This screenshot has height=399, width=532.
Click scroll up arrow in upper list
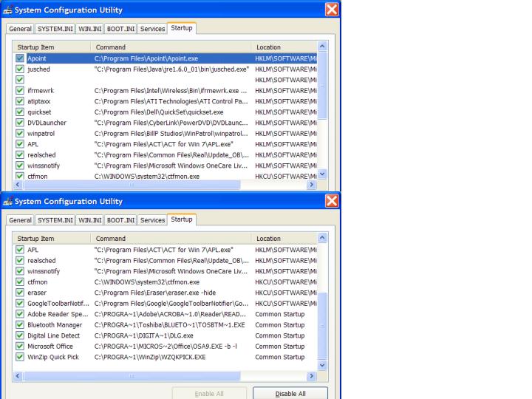[322, 46]
